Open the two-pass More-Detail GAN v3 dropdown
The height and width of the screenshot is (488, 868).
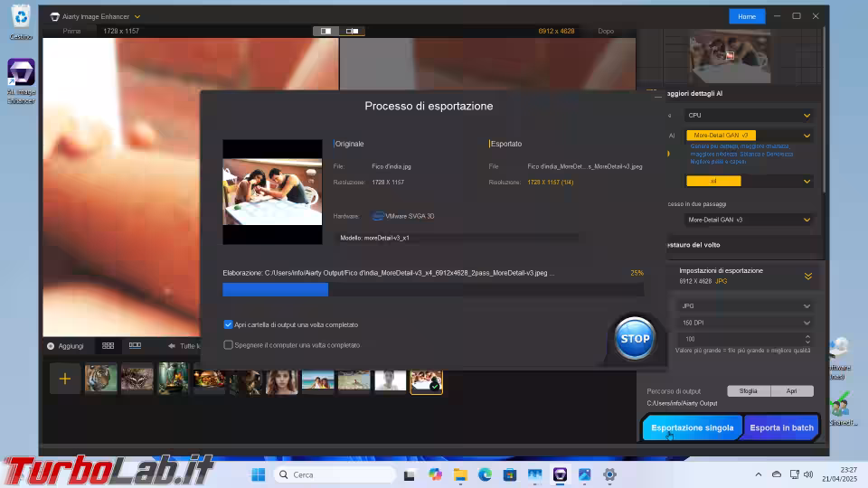click(749, 220)
